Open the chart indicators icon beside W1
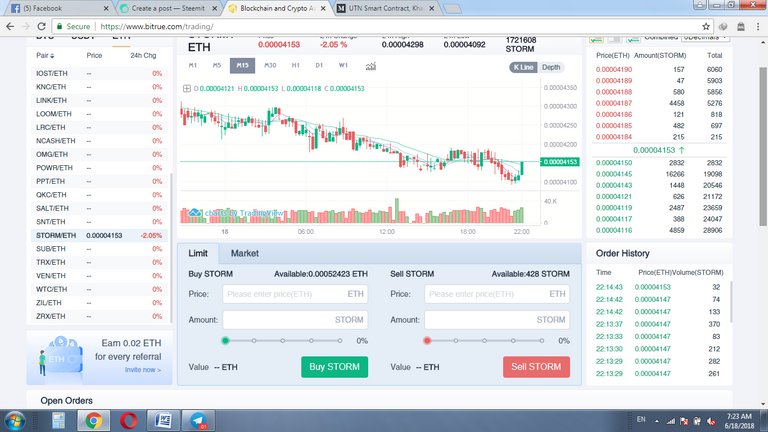Image resolution: width=768 pixels, height=432 pixels. coord(371,66)
